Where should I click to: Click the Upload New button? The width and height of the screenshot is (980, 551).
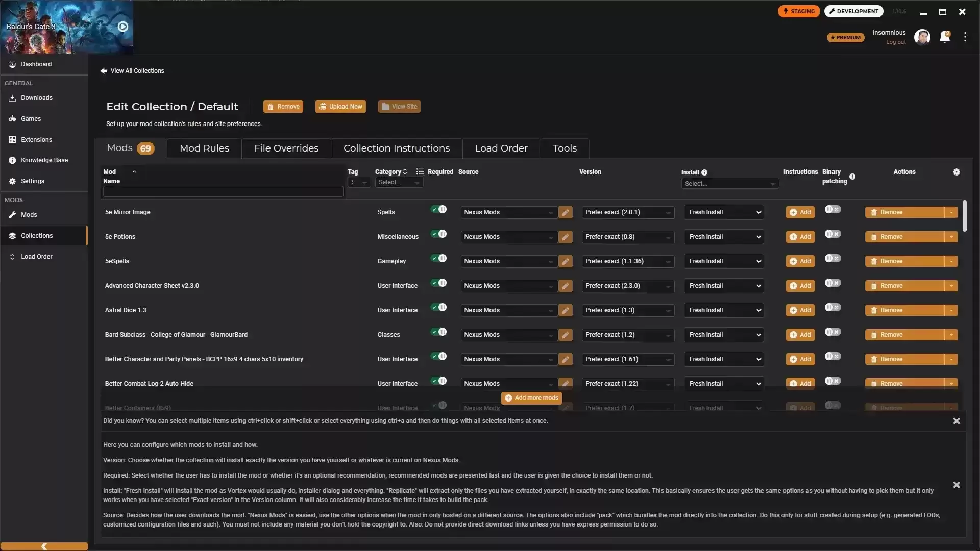tap(340, 107)
